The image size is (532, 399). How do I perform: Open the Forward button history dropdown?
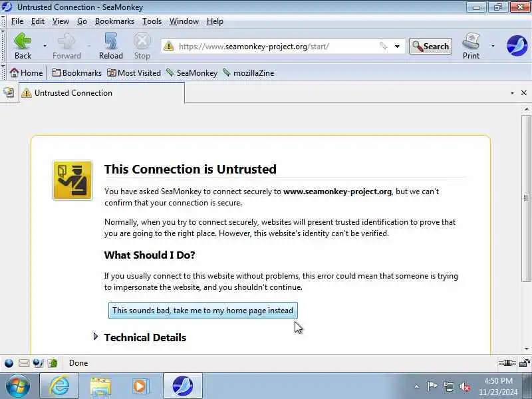(x=89, y=46)
